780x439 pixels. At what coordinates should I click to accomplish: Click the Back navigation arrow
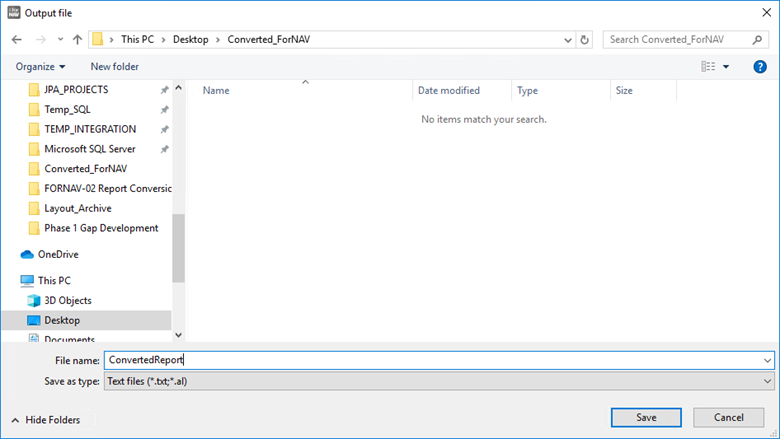[16, 40]
